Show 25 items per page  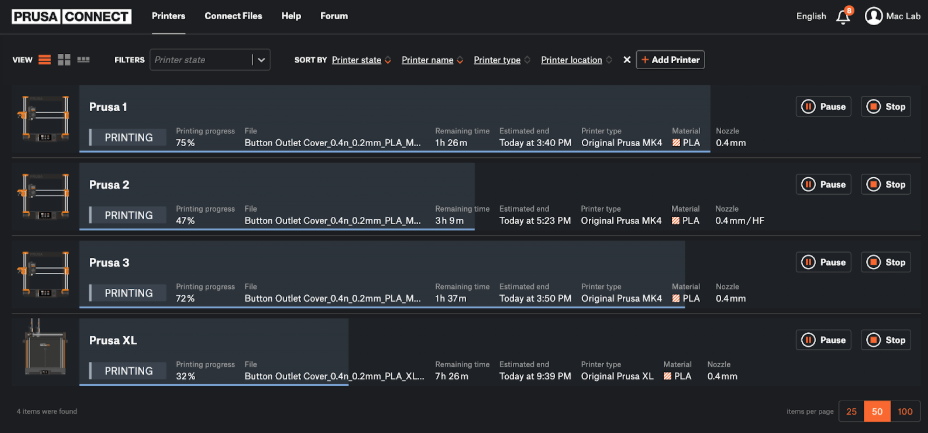[851, 411]
